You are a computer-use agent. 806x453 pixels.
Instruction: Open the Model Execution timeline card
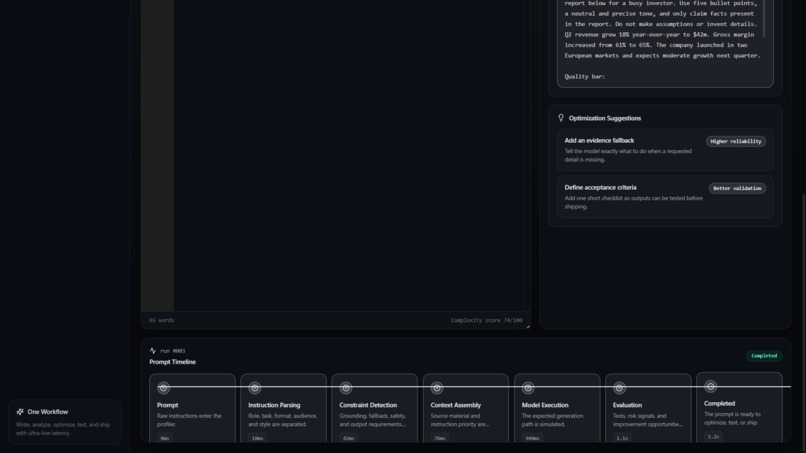pos(557,408)
